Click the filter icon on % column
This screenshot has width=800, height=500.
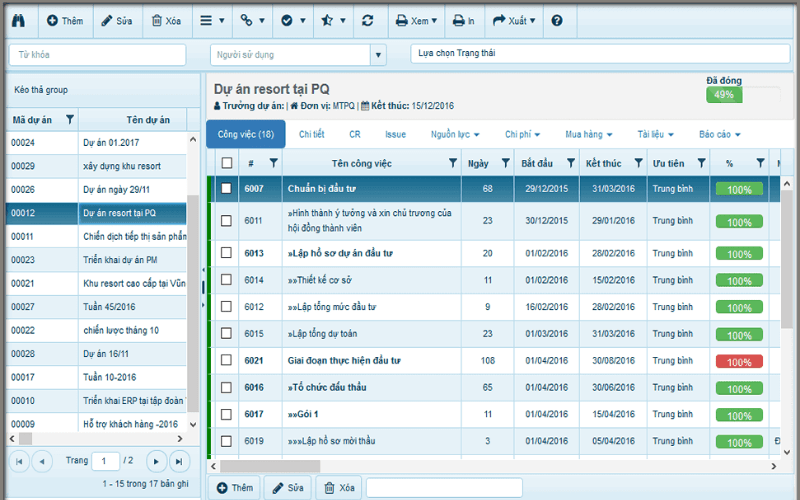click(760, 163)
